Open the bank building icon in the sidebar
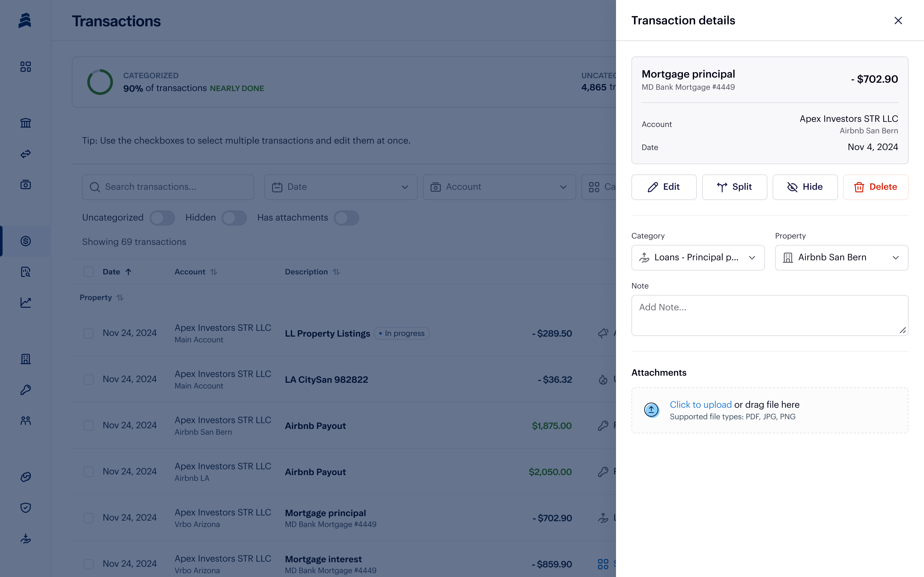 click(x=26, y=123)
